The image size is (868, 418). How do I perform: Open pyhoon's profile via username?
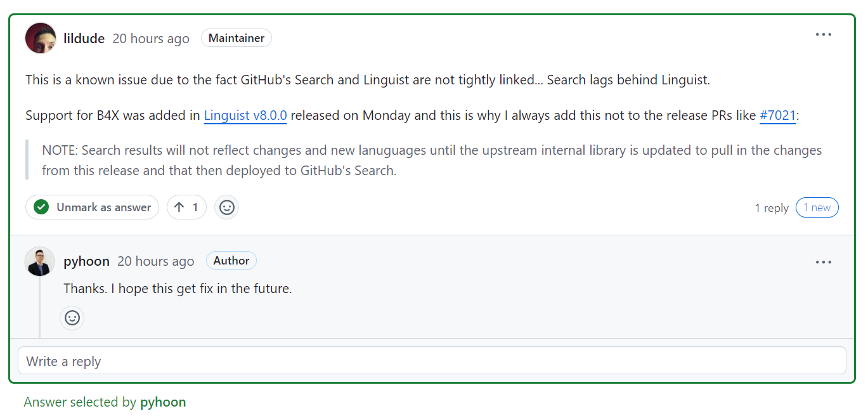point(86,261)
